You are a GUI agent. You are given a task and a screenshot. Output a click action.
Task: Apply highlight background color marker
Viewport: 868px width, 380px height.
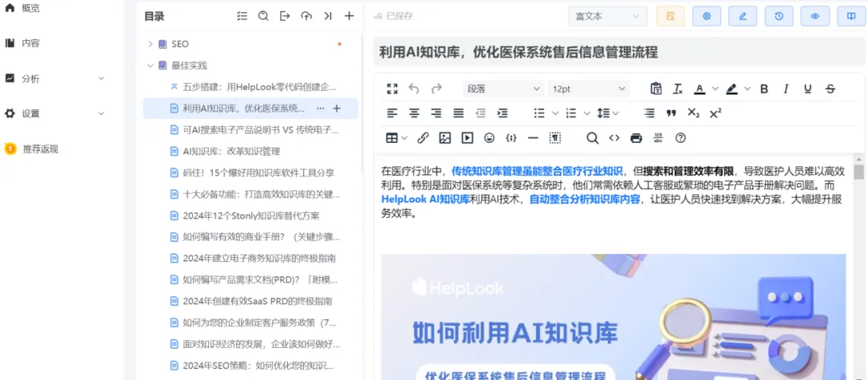click(731, 88)
